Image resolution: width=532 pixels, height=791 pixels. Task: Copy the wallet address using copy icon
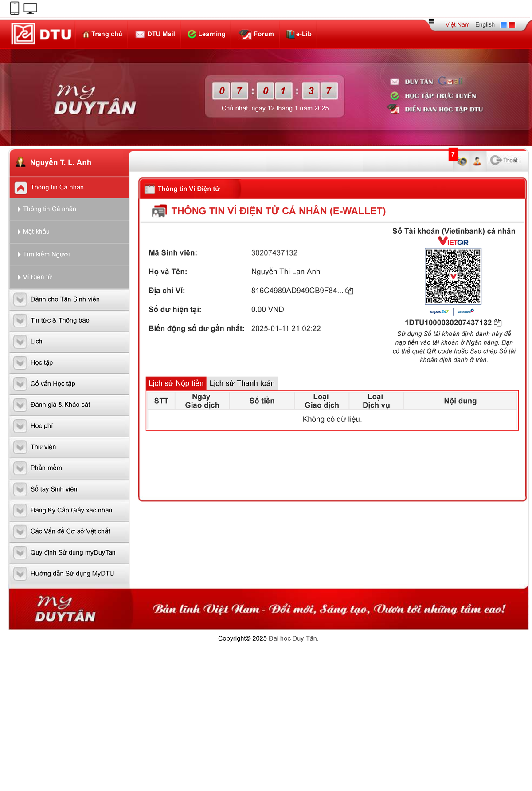[x=349, y=291]
